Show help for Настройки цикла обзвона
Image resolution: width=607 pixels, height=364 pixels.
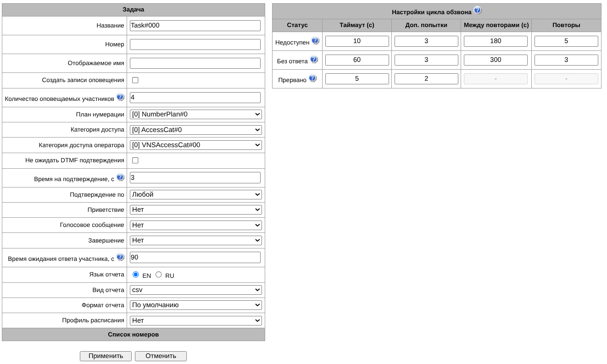(x=478, y=10)
